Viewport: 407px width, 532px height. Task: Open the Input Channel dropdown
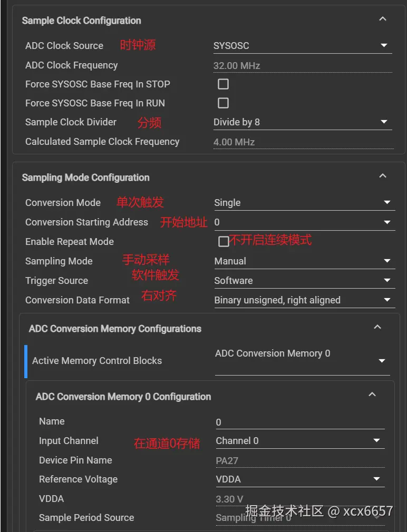pyautogui.click(x=299, y=441)
